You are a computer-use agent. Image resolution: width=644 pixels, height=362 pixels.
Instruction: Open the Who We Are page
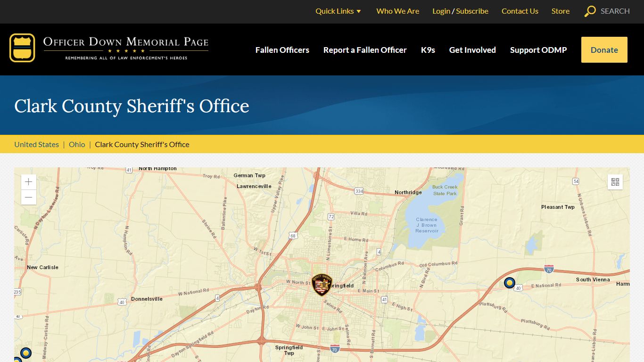point(397,11)
